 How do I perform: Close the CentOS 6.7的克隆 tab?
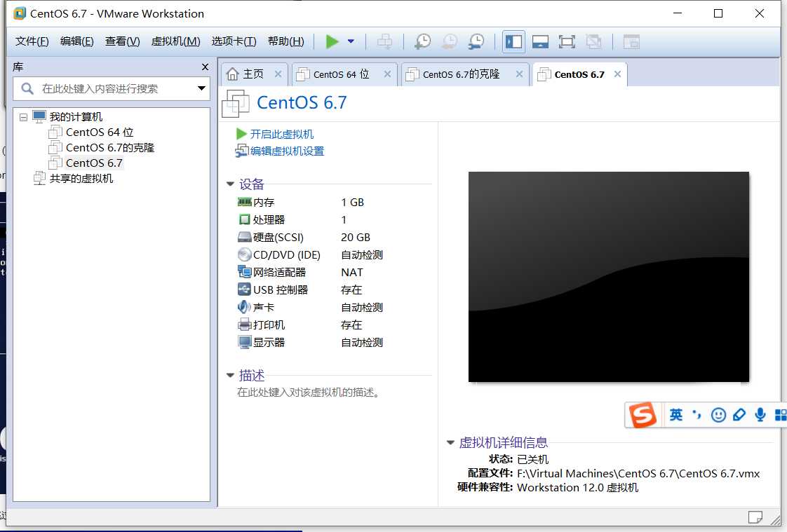520,74
